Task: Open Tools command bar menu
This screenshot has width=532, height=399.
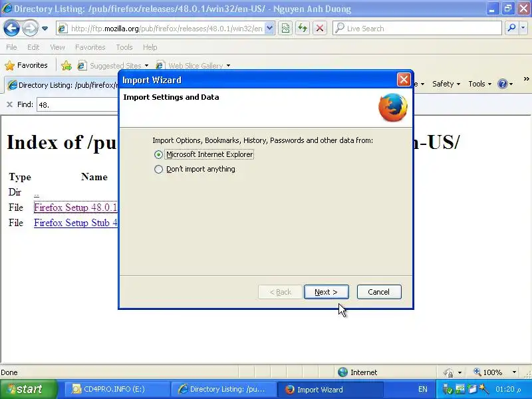Action: [x=479, y=84]
